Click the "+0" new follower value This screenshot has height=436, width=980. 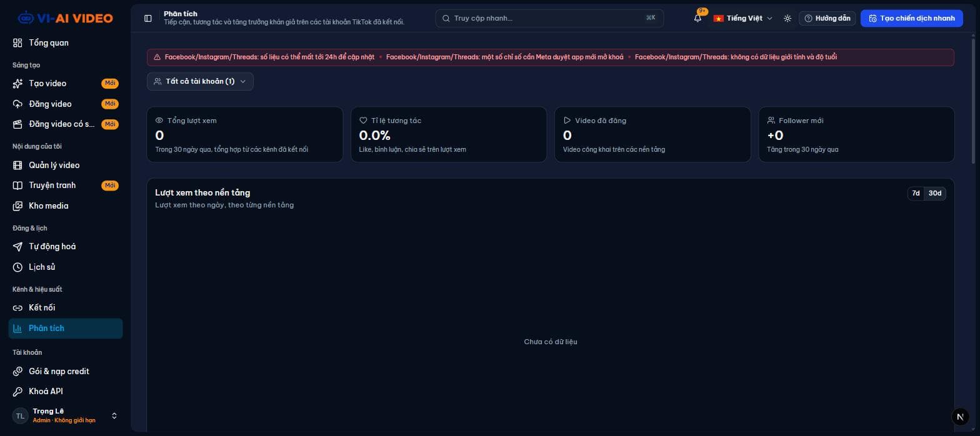click(x=775, y=135)
